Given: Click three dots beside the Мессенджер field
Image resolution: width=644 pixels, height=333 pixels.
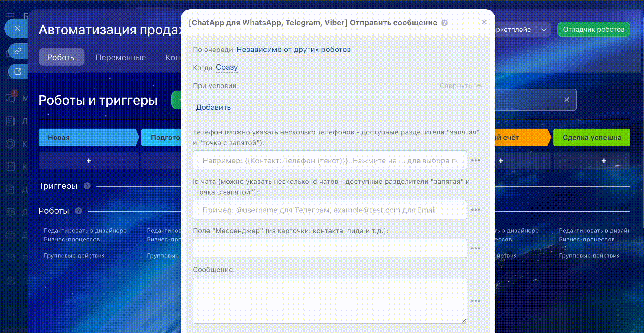Looking at the screenshot, I should click(x=475, y=249).
